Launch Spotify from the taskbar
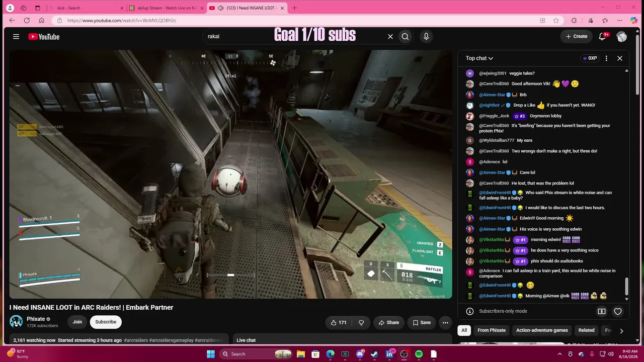 (x=419, y=354)
